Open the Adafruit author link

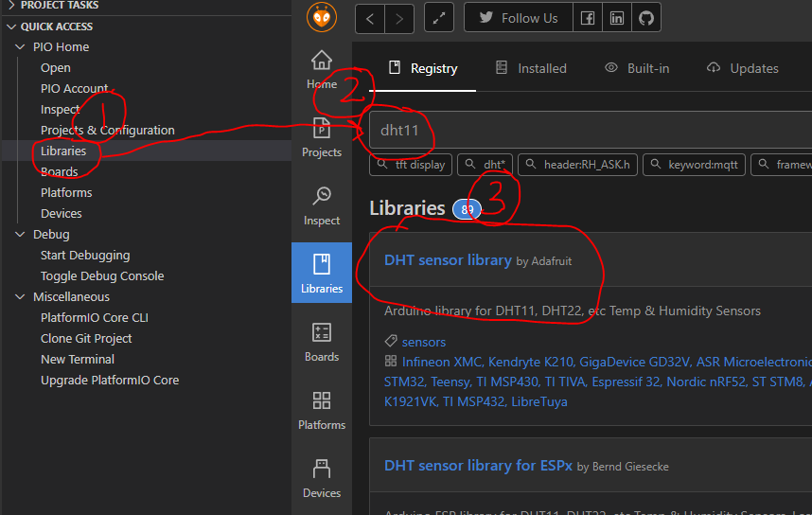[x=551, y=261]
